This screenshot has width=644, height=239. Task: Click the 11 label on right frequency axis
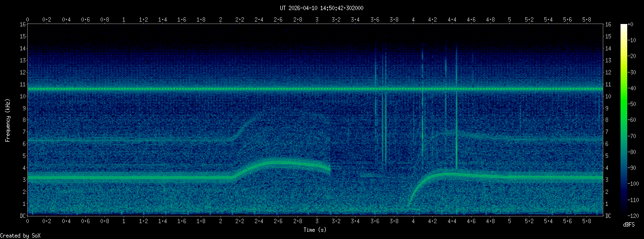608,84
